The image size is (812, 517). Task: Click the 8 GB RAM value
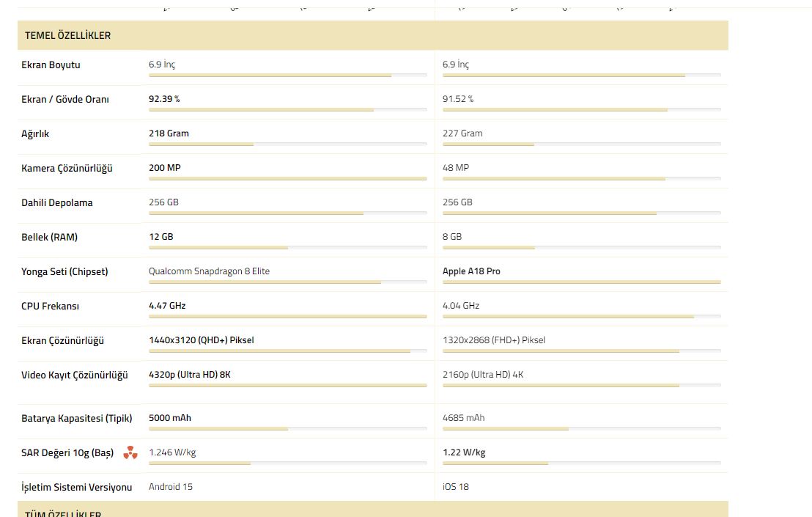pos(452,237)
